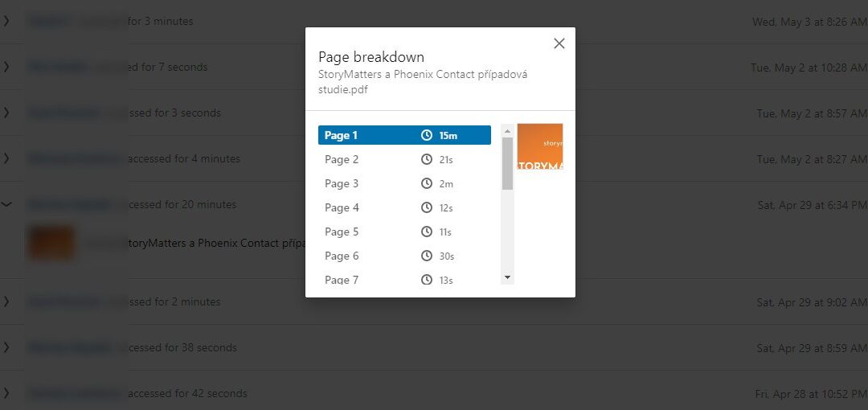The image size is (868, 410).
Task: Click the clock icon beside 11s
Action: pyautogui.click(x=426, y=232)
